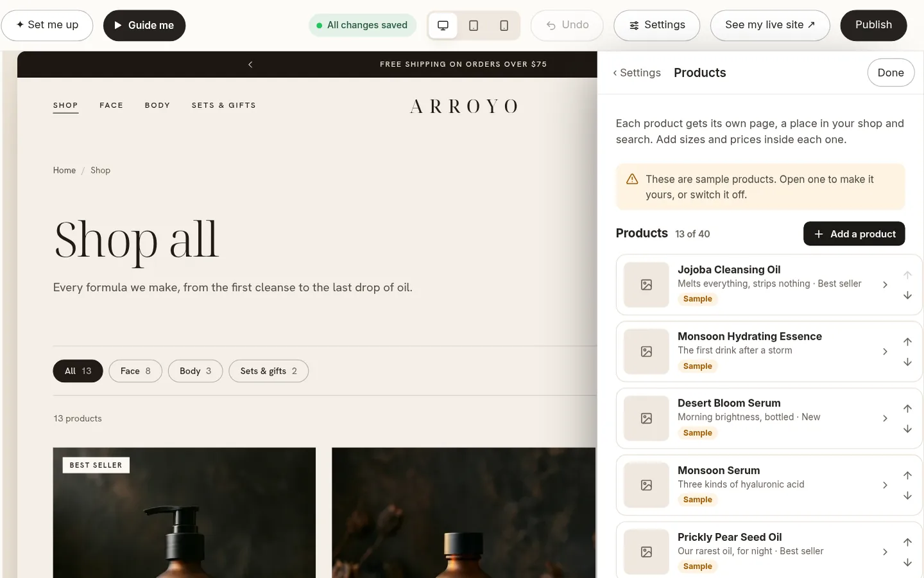This screenshot has height=578, width=924.
Task: Filter products by All 13
Action: tap(78, 371)
